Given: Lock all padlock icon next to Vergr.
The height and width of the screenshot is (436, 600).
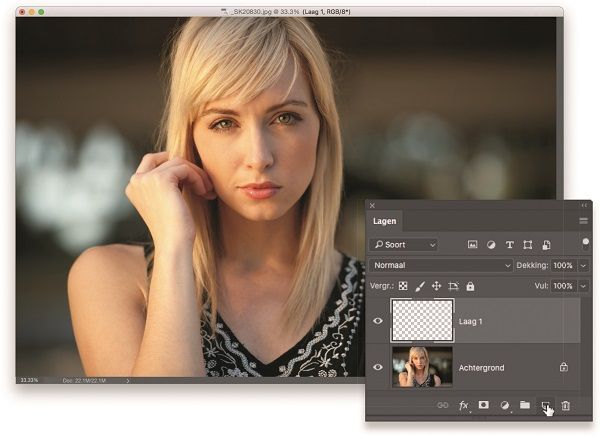Looking at the screenshot, I should click(470, 286).
